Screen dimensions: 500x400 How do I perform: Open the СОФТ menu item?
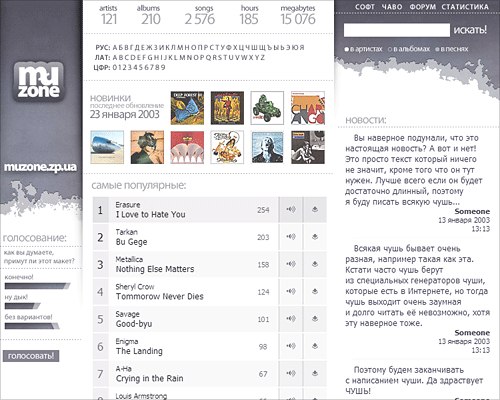(365, 7)
